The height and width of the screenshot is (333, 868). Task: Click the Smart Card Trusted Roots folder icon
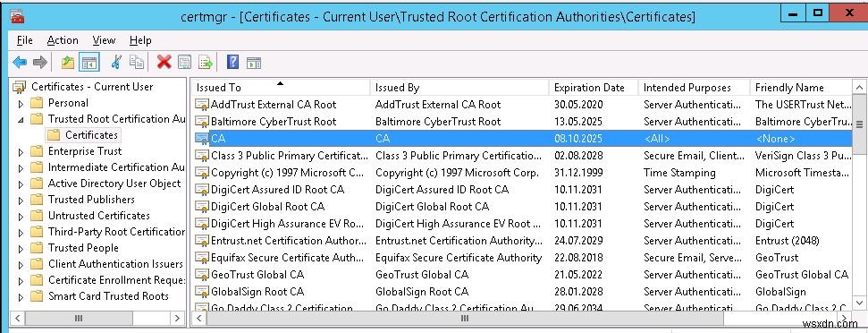tap(37, 296)
